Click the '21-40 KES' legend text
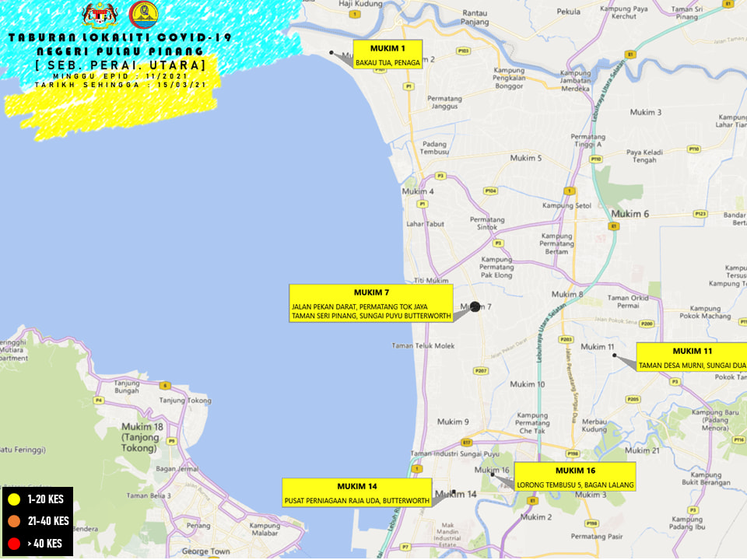Image resolution: width=747 pixels, height=560 pixels. pyautogui.click(x=48, y=521)
